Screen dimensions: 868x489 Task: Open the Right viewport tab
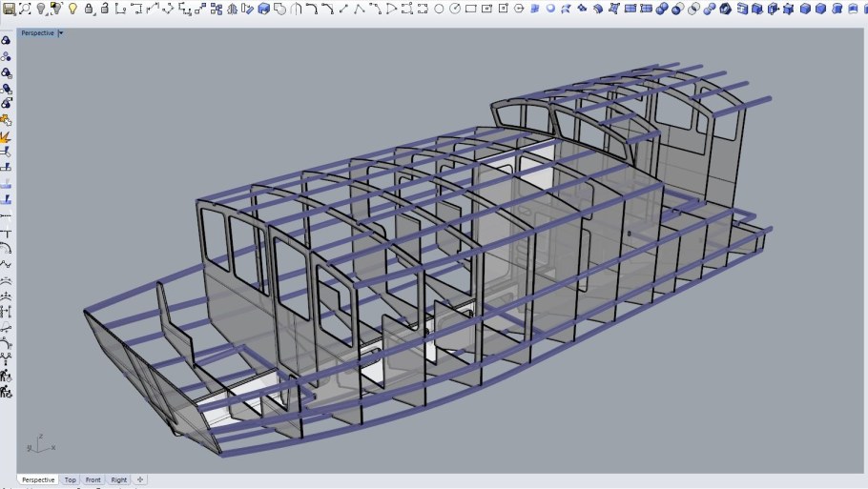click(x=118, y=479)
